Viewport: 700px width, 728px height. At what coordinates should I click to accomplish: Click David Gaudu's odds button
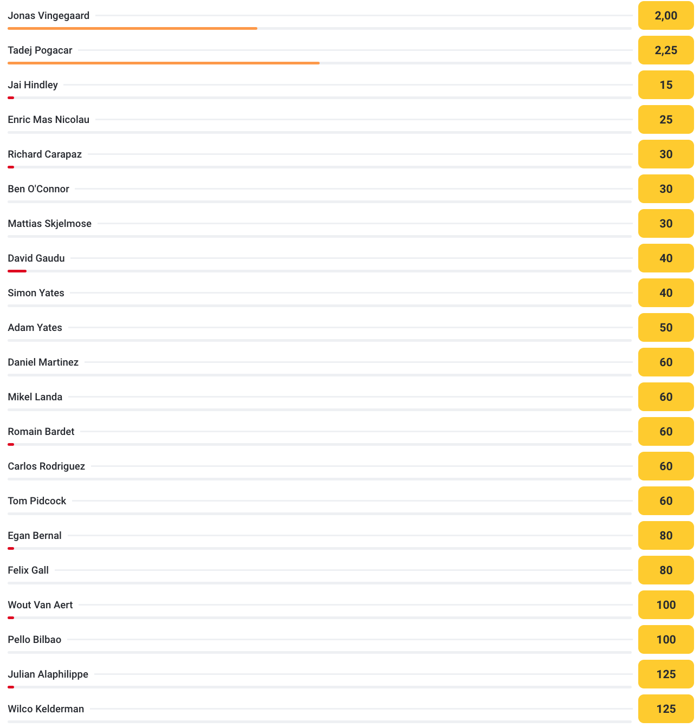(x=666, y=258)
